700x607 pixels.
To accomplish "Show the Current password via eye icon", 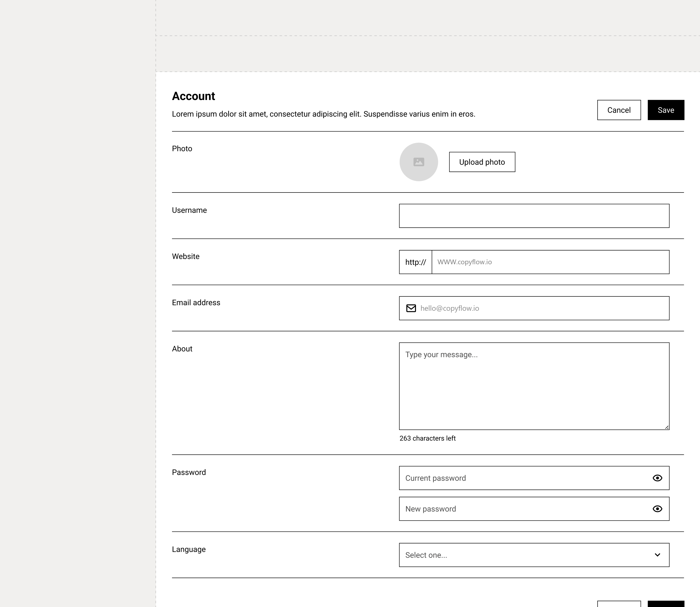I will [x=657, y=478].
